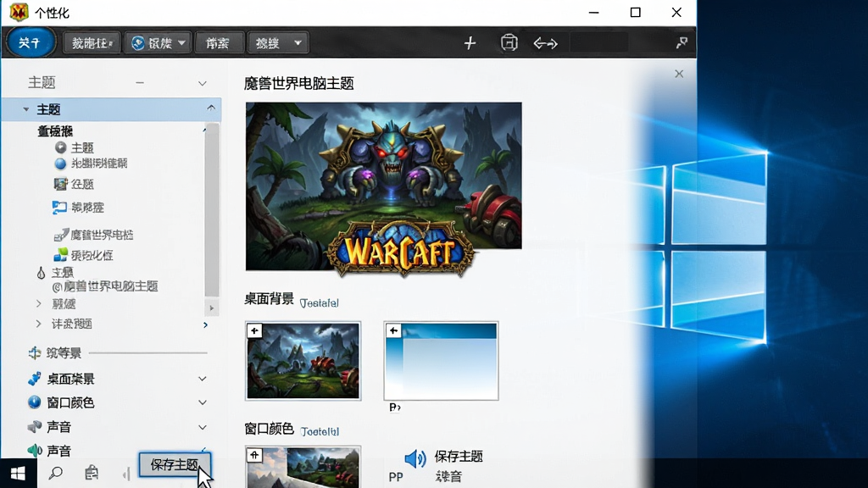Click the link beside 桌面背景 heading
The image size is (868, 488).
(319, 303)
